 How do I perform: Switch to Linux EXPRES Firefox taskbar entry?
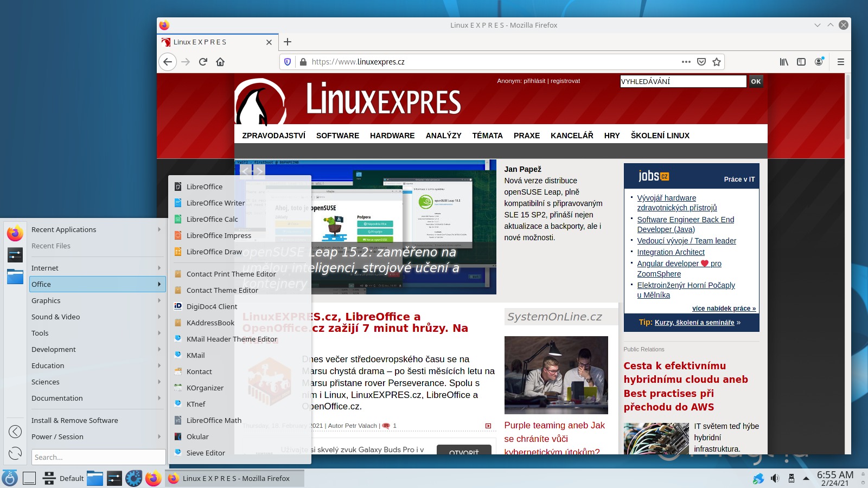coord(234,478)
